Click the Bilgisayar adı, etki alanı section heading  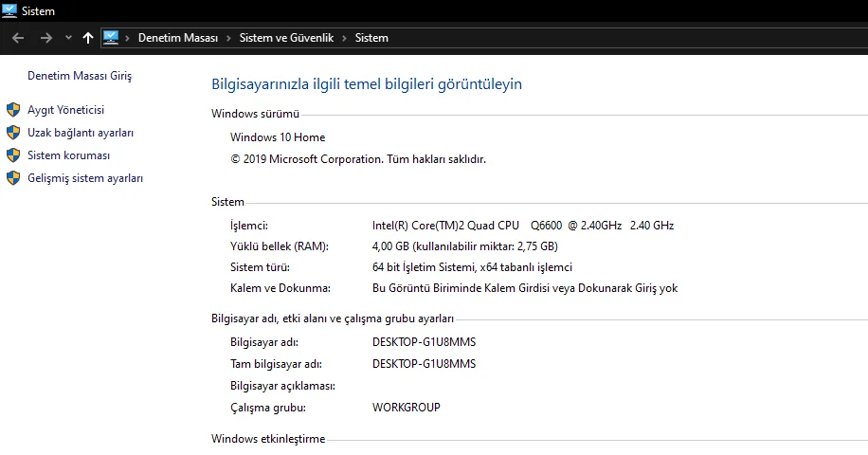tap(333, 318)
